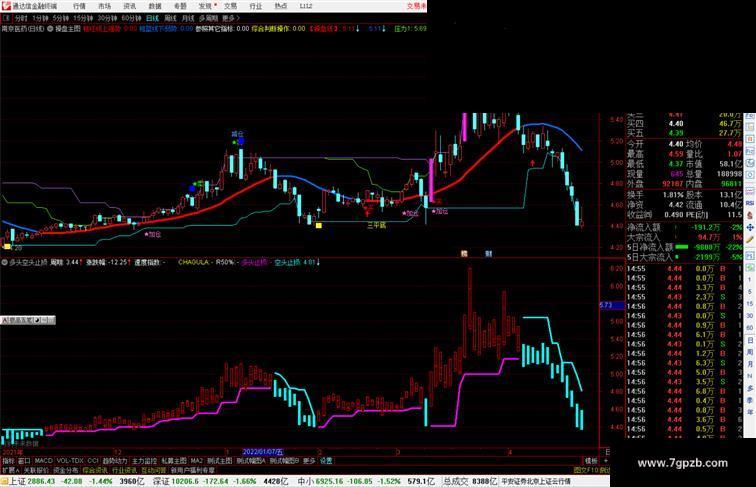The image size is (756, 487).
Task: Select the 月线 monthly period tab
Action: (x=188, y=18)
